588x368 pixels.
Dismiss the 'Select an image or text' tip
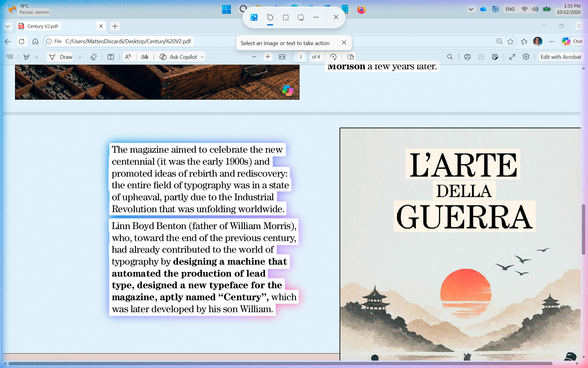(x=344, y=43)
